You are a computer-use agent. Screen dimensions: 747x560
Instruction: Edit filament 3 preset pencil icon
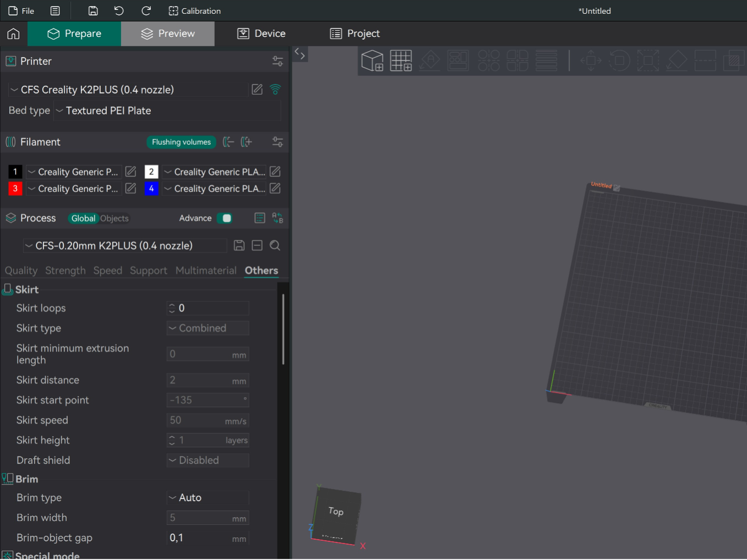pyautogui.click(x=130, y=188)
